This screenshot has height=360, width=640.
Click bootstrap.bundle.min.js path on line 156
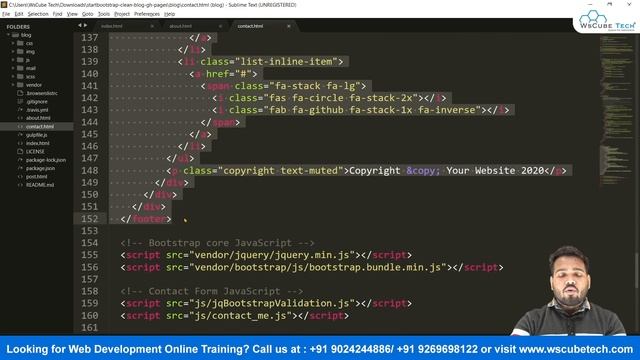click(318, 267)
